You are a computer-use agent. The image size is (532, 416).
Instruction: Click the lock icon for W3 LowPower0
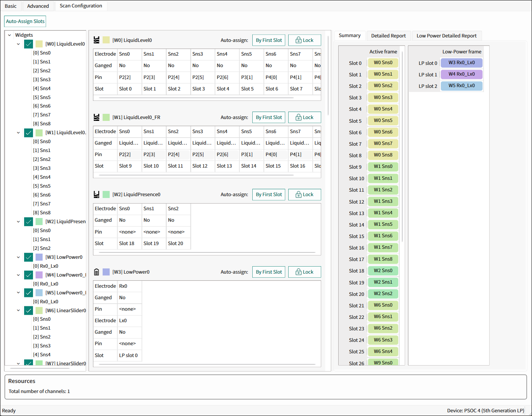pyautogui.click(x=299, y=272)
